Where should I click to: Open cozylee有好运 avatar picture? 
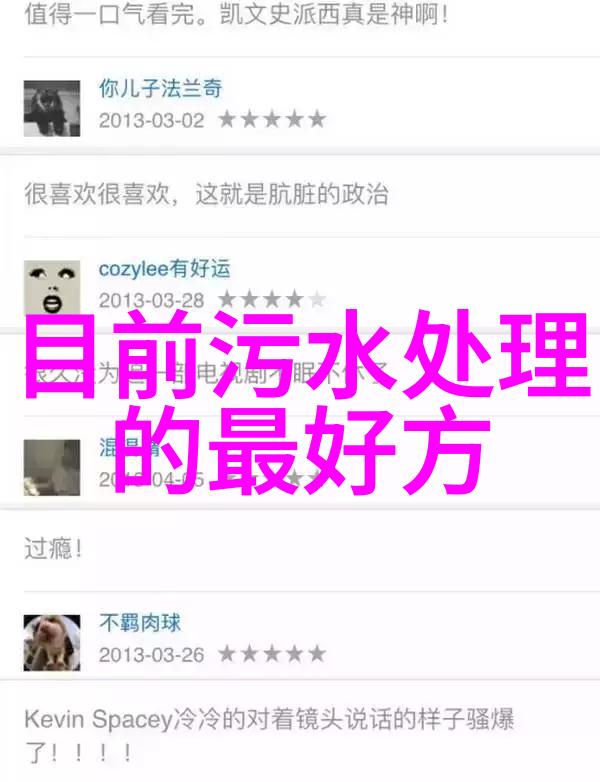click(52, 288)
